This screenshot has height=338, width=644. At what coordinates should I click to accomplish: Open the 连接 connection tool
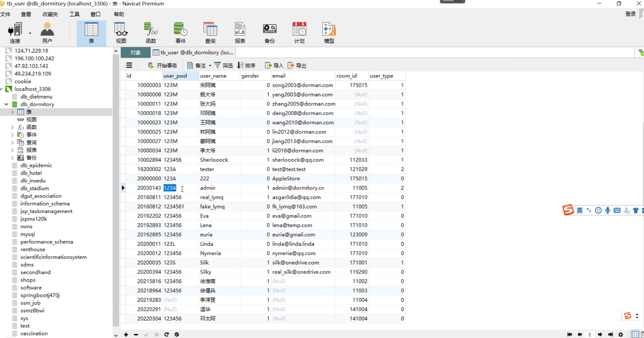pyautogui.click(x=15, y=33)
